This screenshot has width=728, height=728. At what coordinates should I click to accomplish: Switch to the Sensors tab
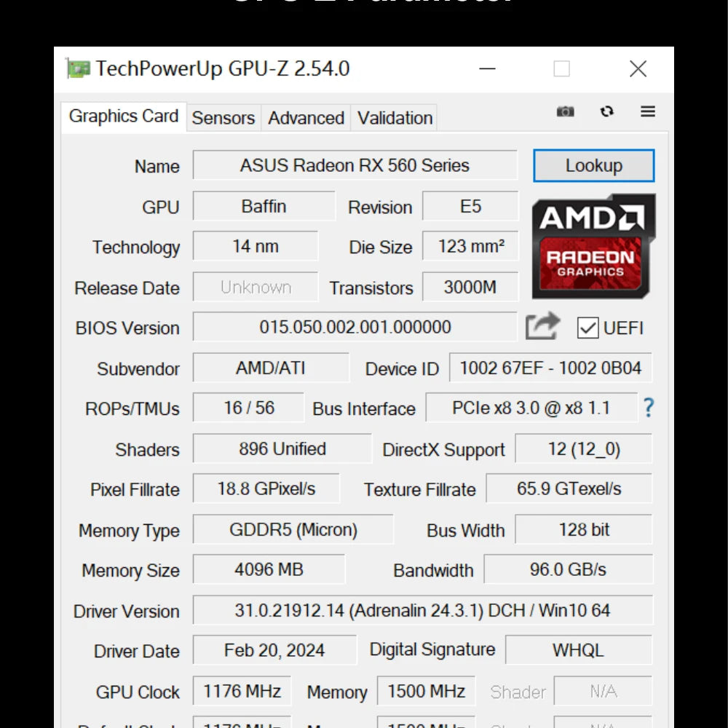[x=223, y=118]
